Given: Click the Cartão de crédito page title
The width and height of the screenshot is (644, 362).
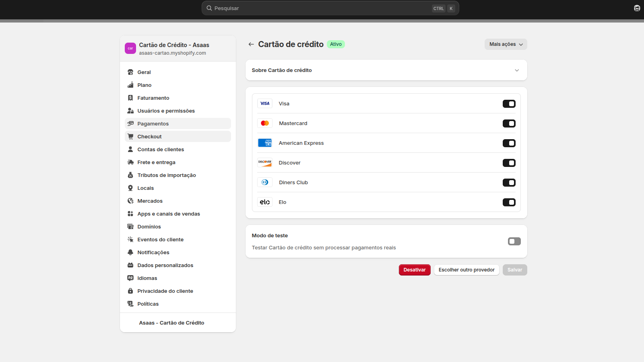Looking at the screenshot, I should (291, 44).
